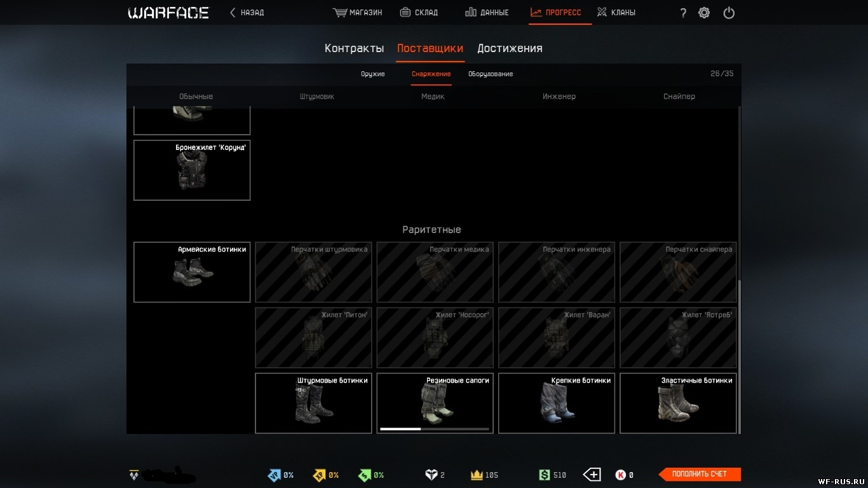The image size is (868, 488).
Task: Click the crown currency icon
Action: tap(477, 475)
